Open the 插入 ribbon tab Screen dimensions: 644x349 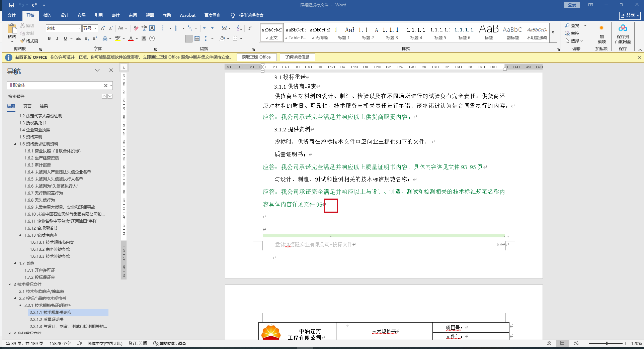48,15
